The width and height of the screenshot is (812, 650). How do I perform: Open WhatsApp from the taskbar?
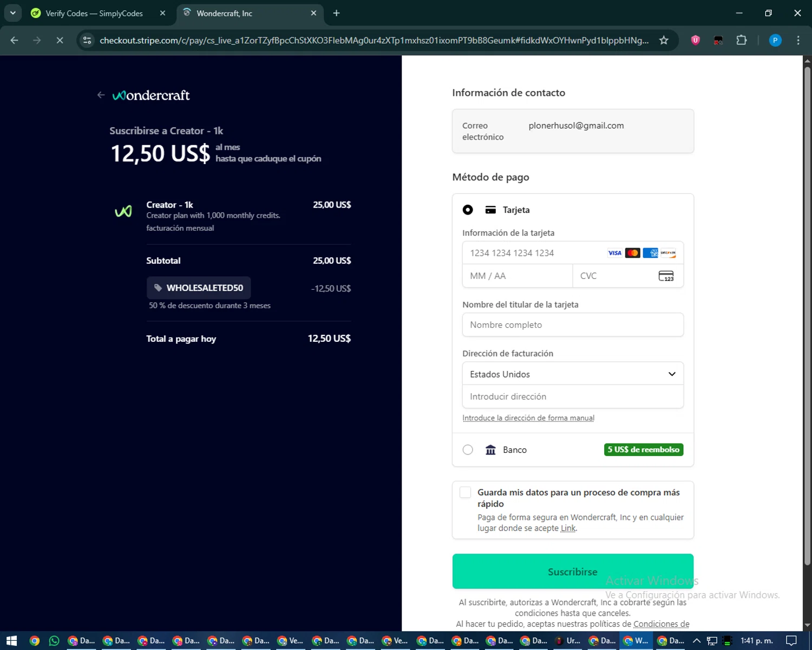point(54,641)
